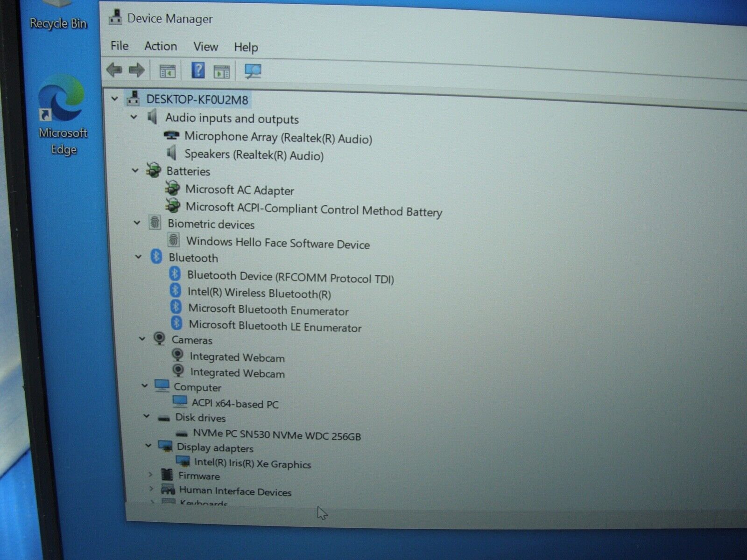
Task: Click the Back arrow toolbar icon
Action: click(114, 70)
